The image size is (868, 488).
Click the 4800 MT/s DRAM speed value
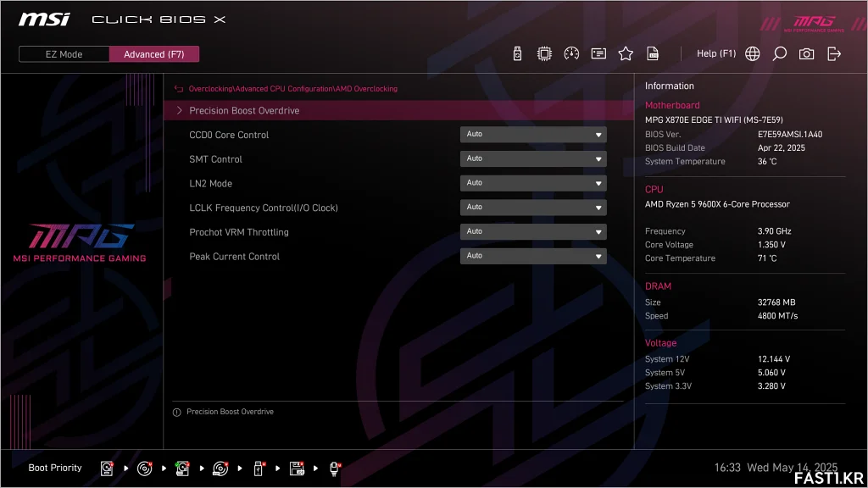(778, 316)
